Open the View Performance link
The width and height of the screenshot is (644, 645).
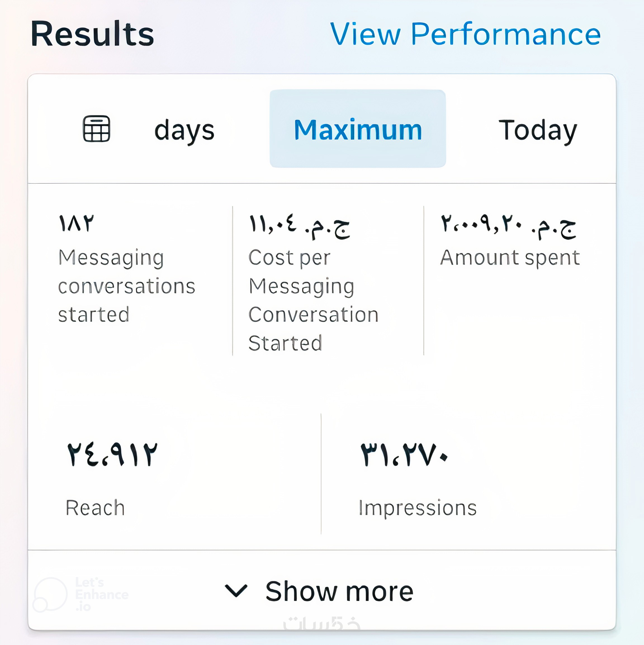[465, 34]
